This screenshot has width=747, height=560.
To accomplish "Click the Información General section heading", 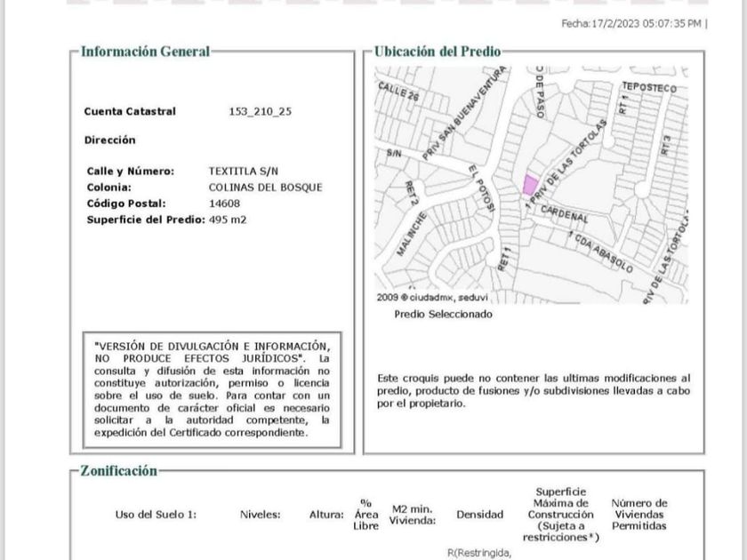I will (145, 52).
